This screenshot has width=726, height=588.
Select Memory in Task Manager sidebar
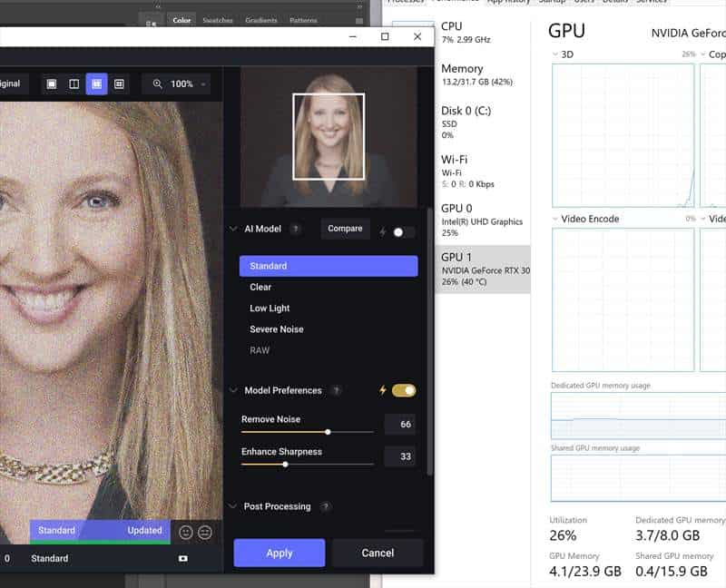point(483,74)
